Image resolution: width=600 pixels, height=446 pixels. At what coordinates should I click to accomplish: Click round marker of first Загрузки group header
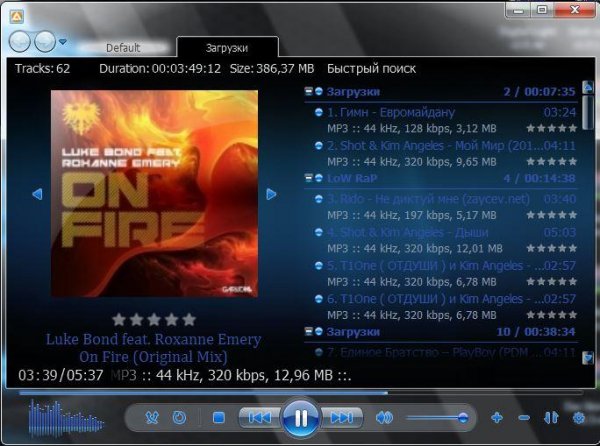[x=319, y=91]
